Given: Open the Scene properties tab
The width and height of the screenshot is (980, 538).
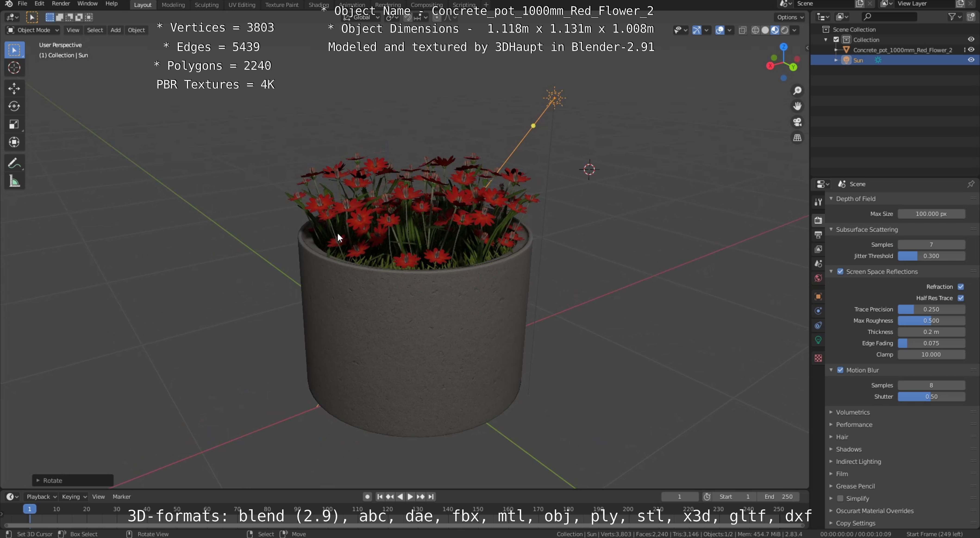Looking at the screenshot, I should point(818,264).
